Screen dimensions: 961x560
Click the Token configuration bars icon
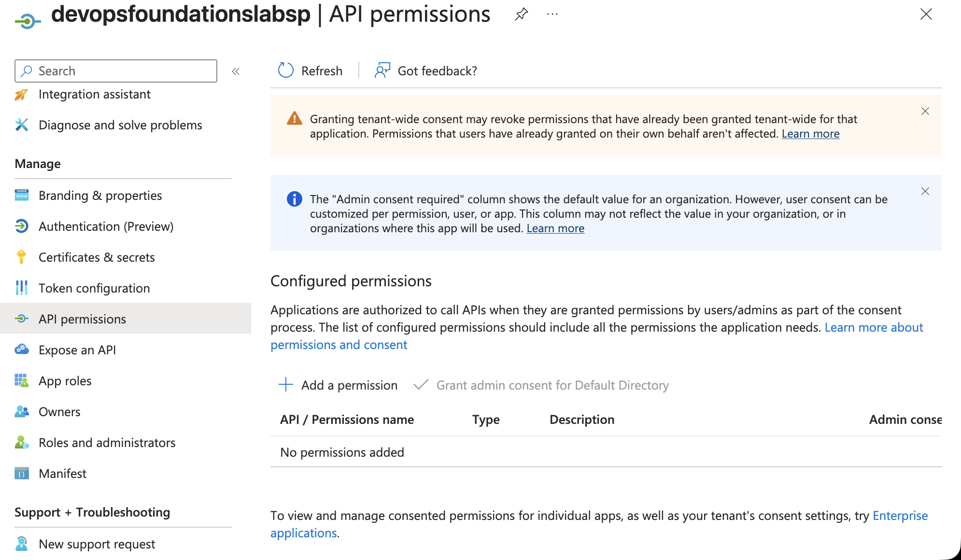[21, 288]
